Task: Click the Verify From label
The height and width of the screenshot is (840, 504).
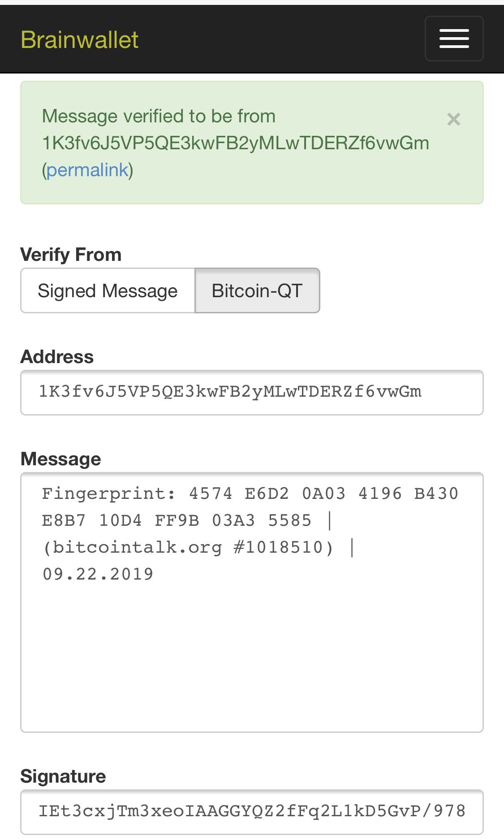Action: [x=71, y=255]
